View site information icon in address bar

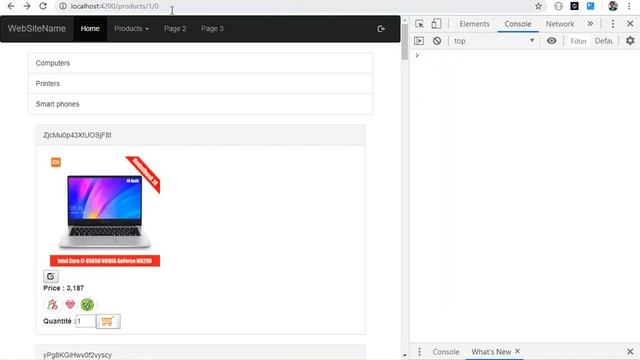tap(62, 6)
